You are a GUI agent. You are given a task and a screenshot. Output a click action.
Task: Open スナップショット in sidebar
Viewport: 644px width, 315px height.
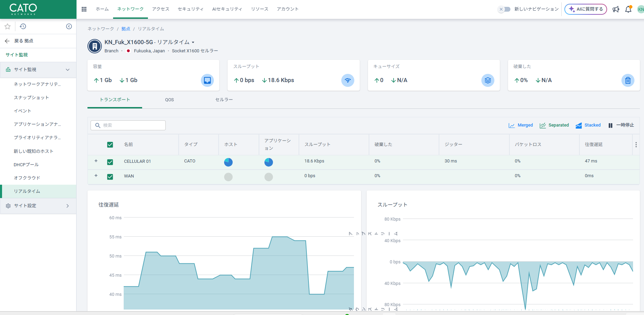[x=31, y=98]
